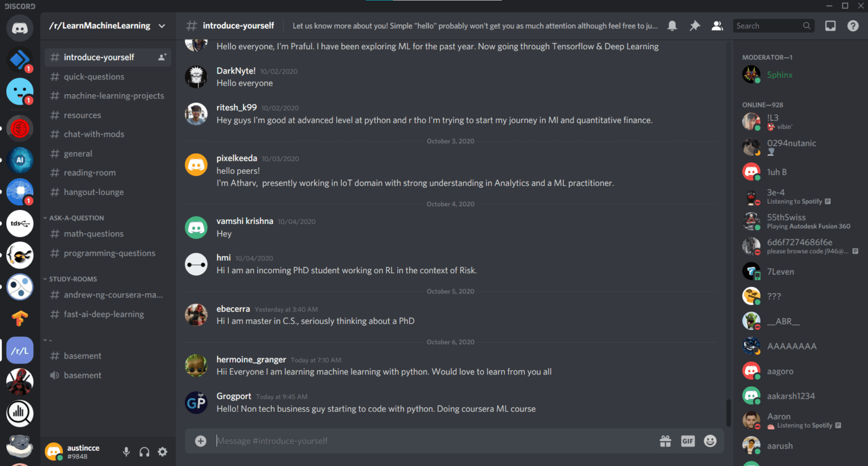Click inside the message input field

[396, 441]
